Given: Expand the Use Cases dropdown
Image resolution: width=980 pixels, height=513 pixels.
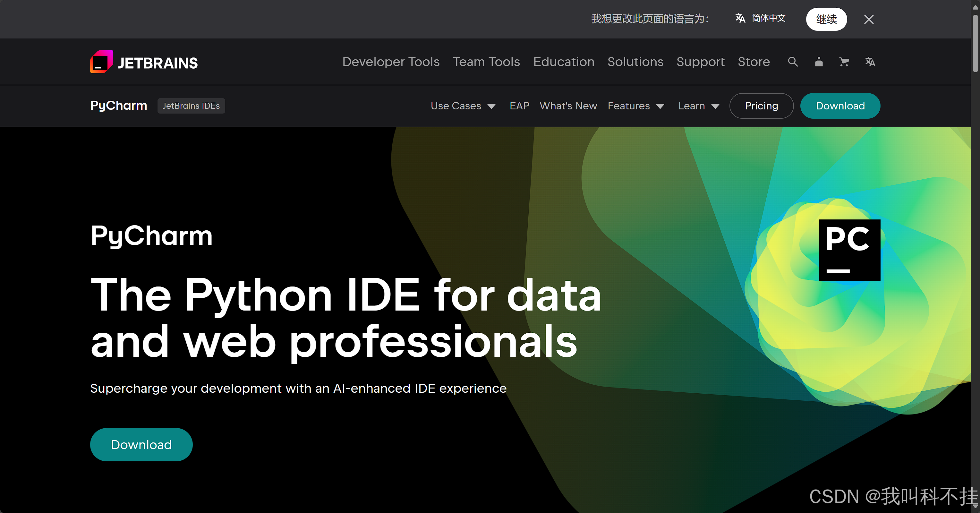Looking at the screenshot, I should click(x=463, y=106).
